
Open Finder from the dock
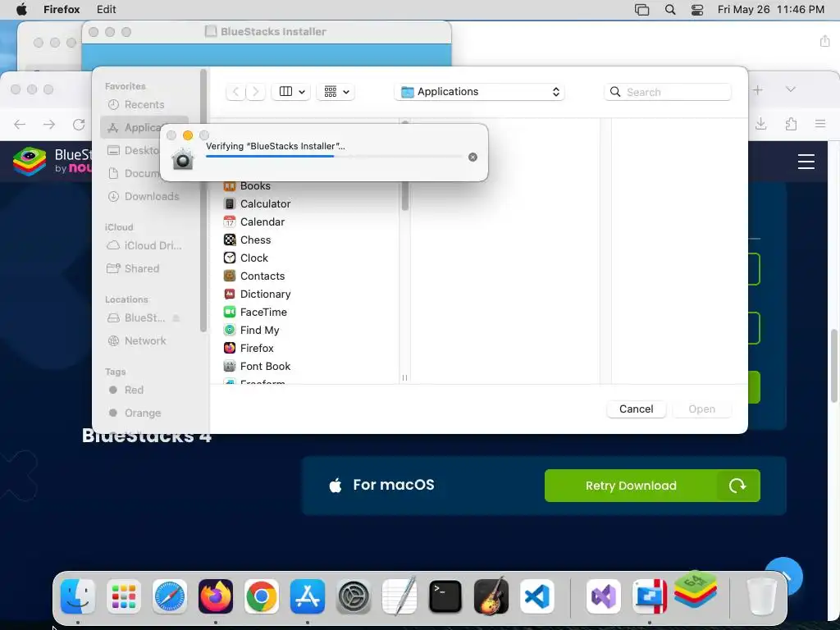tap(78, 596)
